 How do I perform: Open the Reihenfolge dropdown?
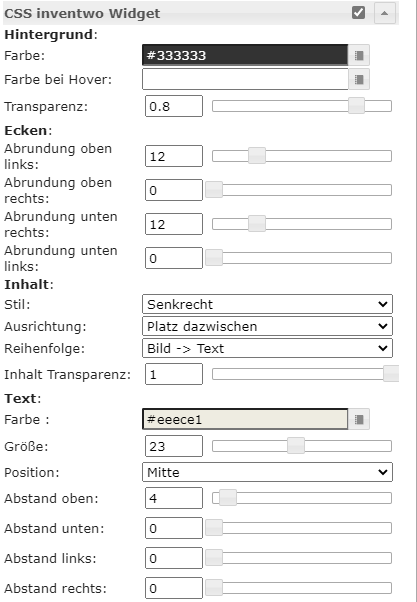[267, 348]
